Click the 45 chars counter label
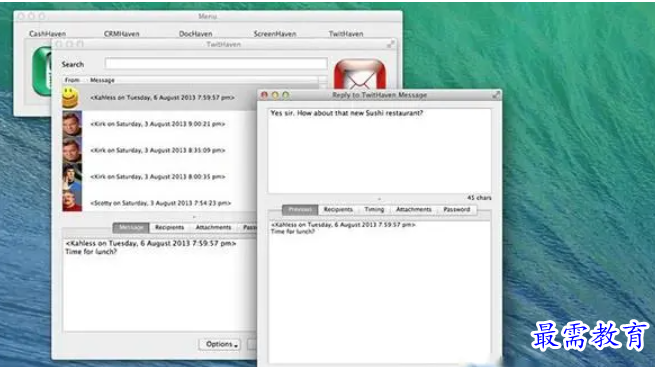Image resolution: width=655 pixels, height=367 pixels. click(x=479, y=198)
